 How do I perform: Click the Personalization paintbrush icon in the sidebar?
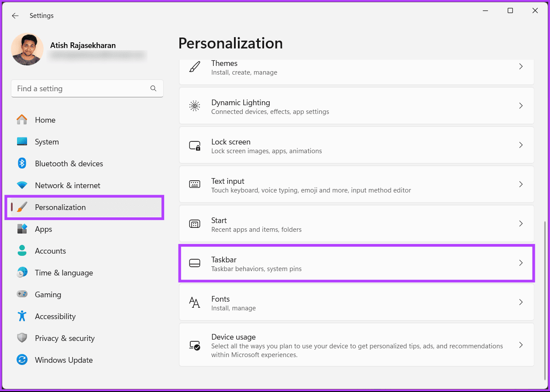tap(22, 207)
